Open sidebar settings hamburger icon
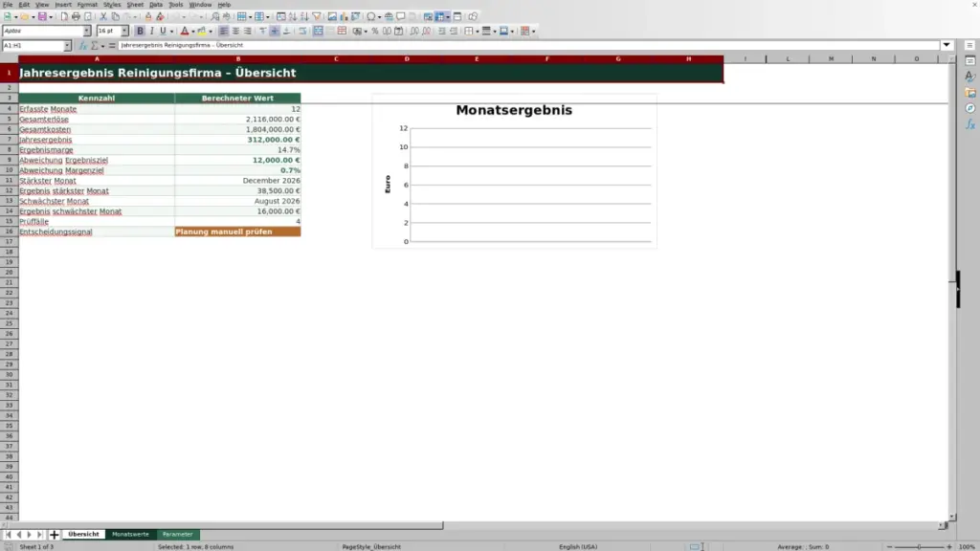The image size is (980, 551). click(969, 46)
